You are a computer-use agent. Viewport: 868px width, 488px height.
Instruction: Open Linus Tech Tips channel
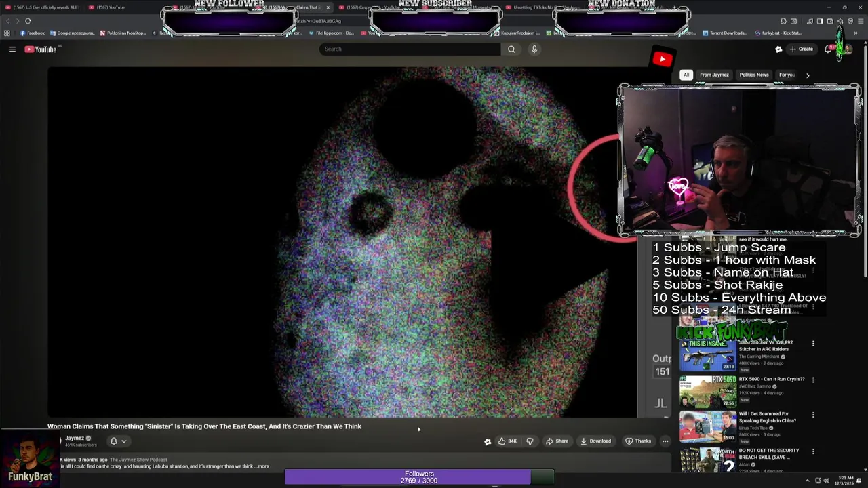pos(754,428)
